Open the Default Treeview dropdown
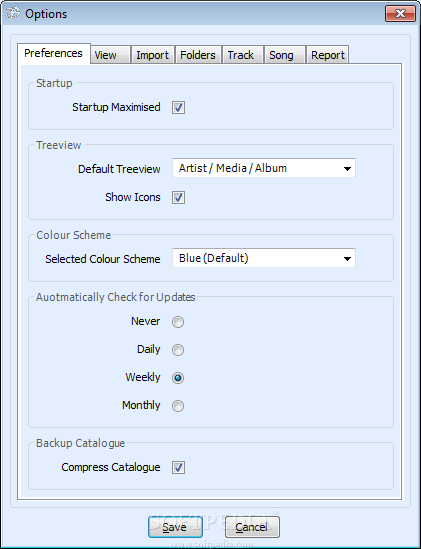This screenshot has height=549, width=421. (264, 168)
